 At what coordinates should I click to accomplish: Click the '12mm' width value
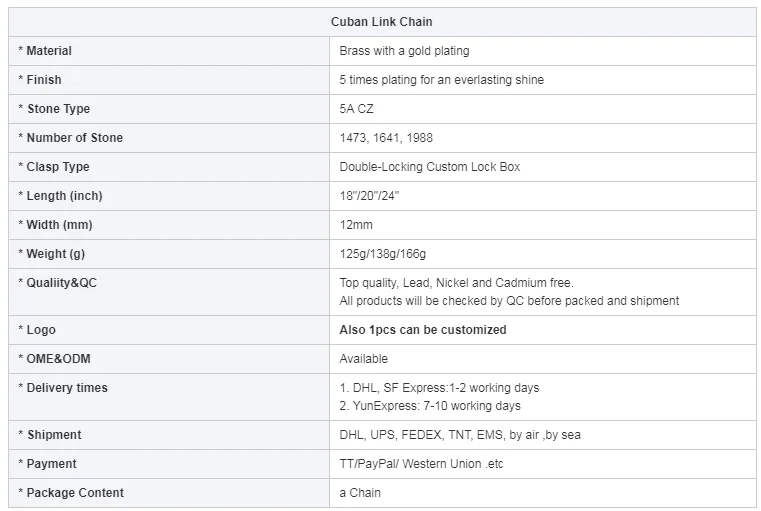click(356, 225)
